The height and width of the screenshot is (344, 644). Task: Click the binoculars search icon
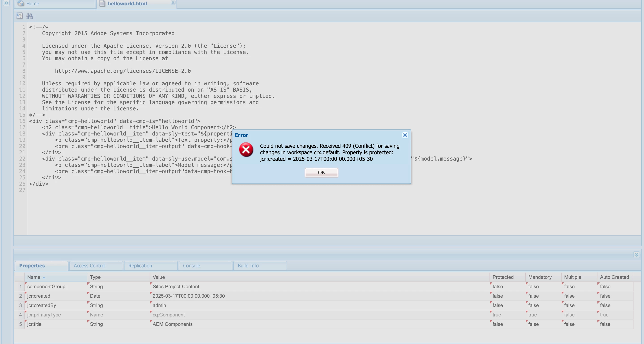tap(30, 16)
